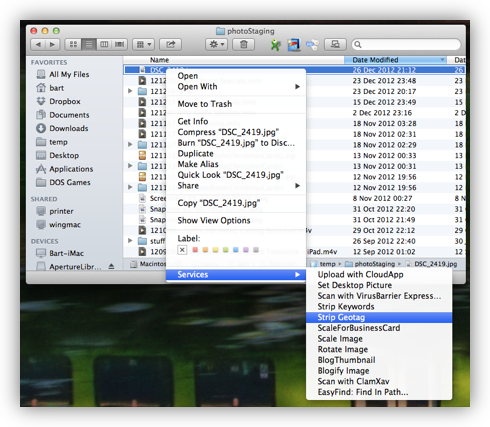Apply the blue label color
This screenshot has width=490, height=427.
(x=236, y=250)
